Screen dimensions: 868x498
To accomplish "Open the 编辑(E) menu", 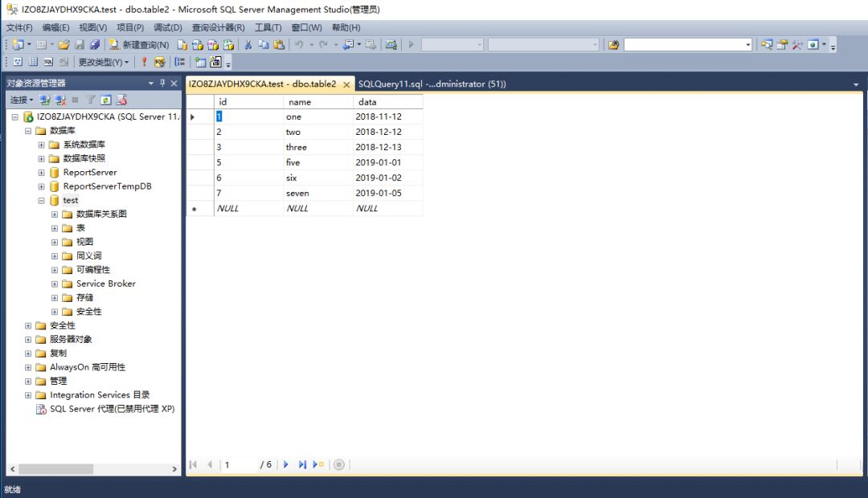I will click(56, 27).
